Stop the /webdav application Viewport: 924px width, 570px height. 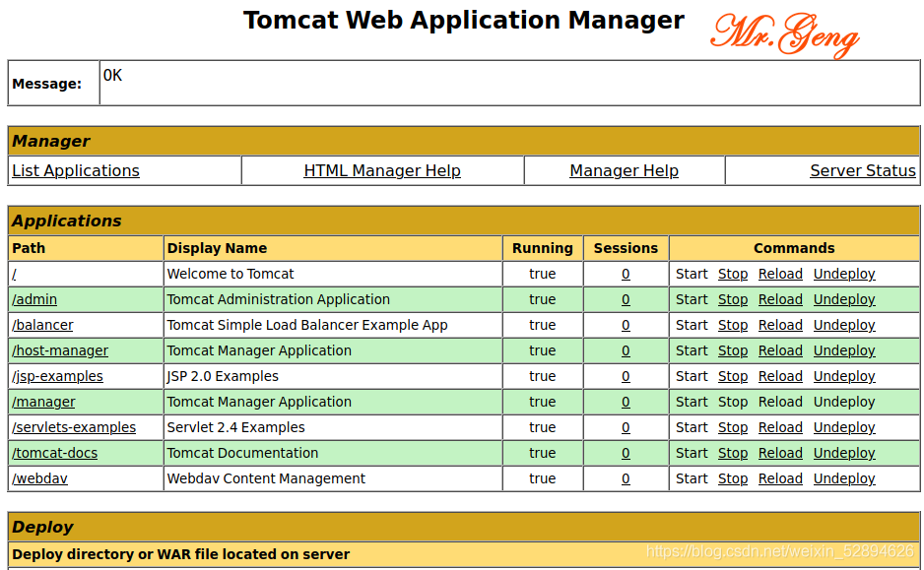pyautogui.click(x=733, y=478)
